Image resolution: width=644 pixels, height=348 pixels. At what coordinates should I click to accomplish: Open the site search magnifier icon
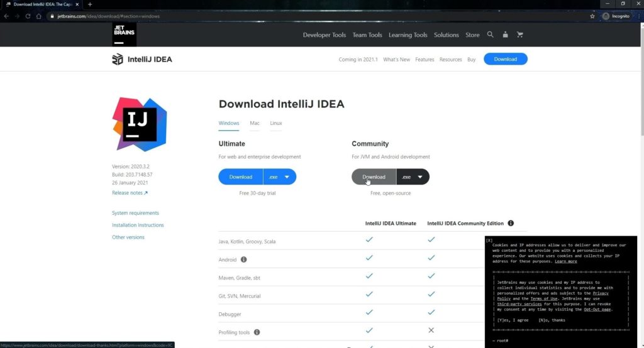[x=490, y=35]
